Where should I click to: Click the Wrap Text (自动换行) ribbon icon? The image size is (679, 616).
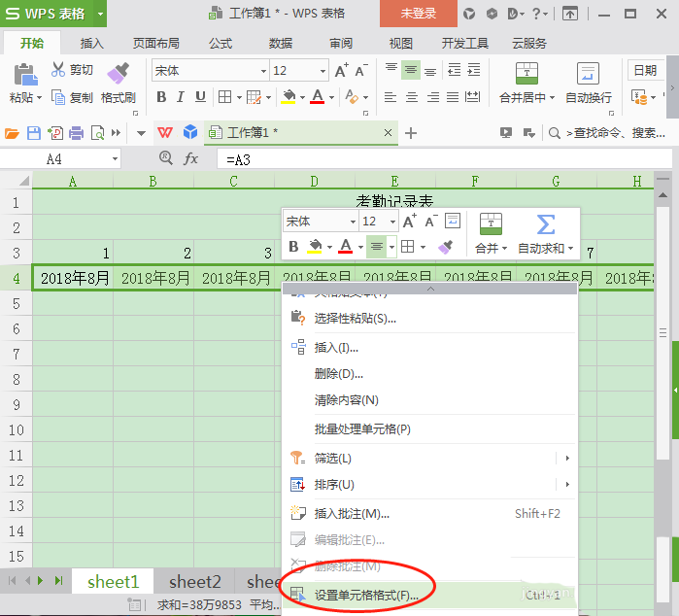tap(588, 74)
